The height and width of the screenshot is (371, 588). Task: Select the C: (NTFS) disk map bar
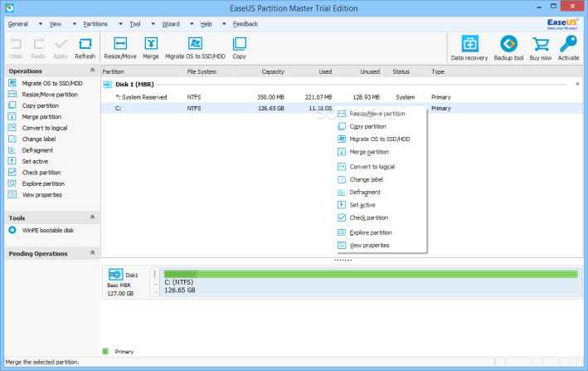(x=369, y=285)
